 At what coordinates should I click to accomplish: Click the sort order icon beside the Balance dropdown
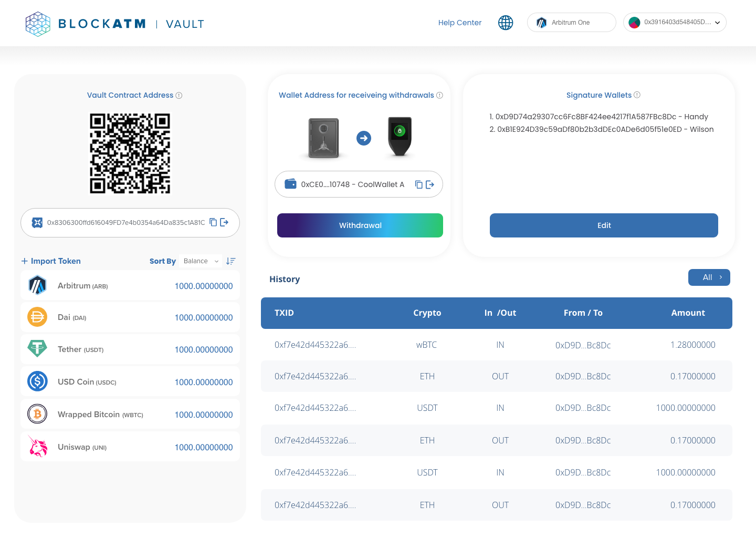click(230, 261)
